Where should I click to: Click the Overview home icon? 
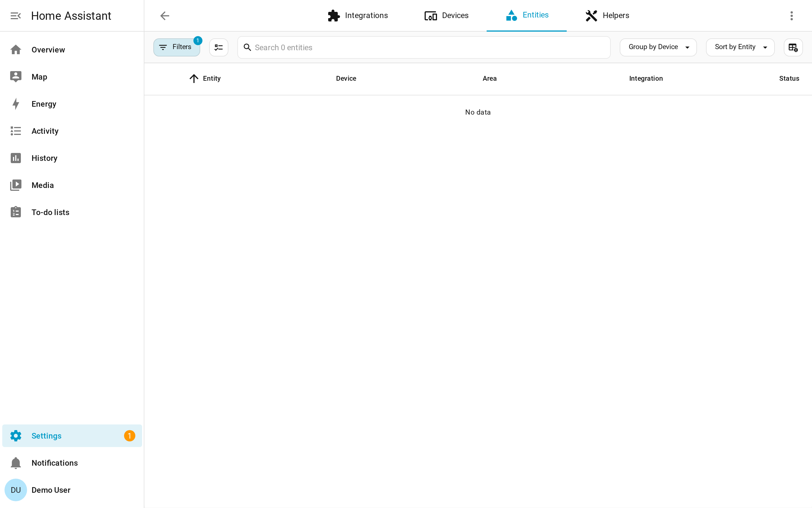coord(16,50)
